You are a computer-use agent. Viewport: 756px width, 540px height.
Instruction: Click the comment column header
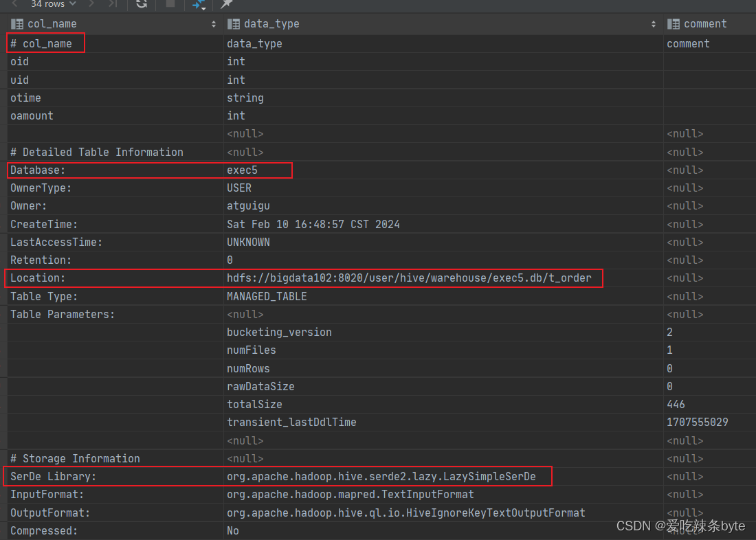click(x=705, y=24)
